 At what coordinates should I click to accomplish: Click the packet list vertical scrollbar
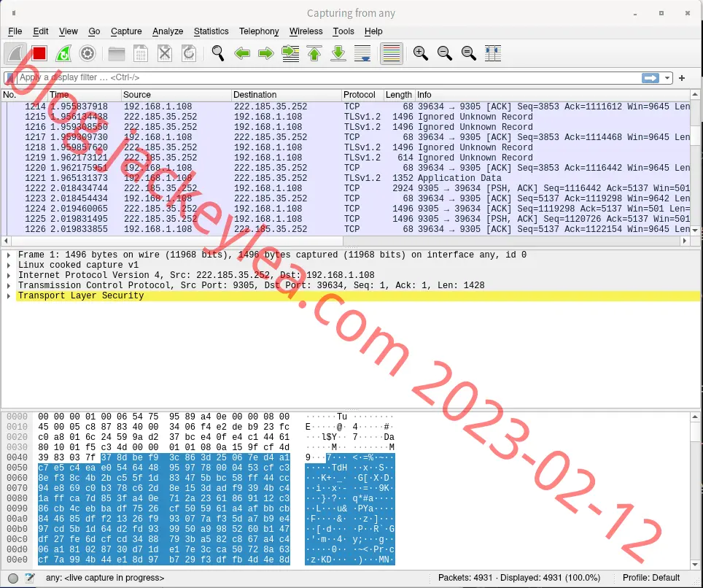pyautogui.click(x=695, y=162)
